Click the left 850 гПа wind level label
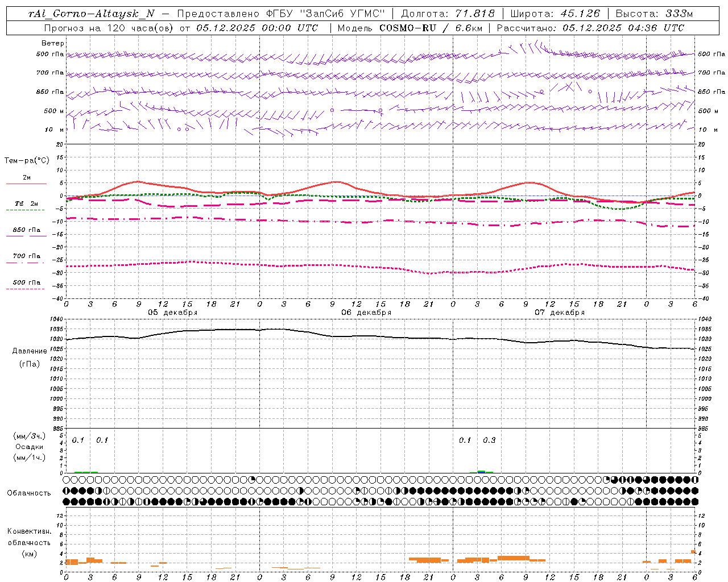The height and width of the screenshot is (582, 728). pyautogui.click(x=50, y=92)
